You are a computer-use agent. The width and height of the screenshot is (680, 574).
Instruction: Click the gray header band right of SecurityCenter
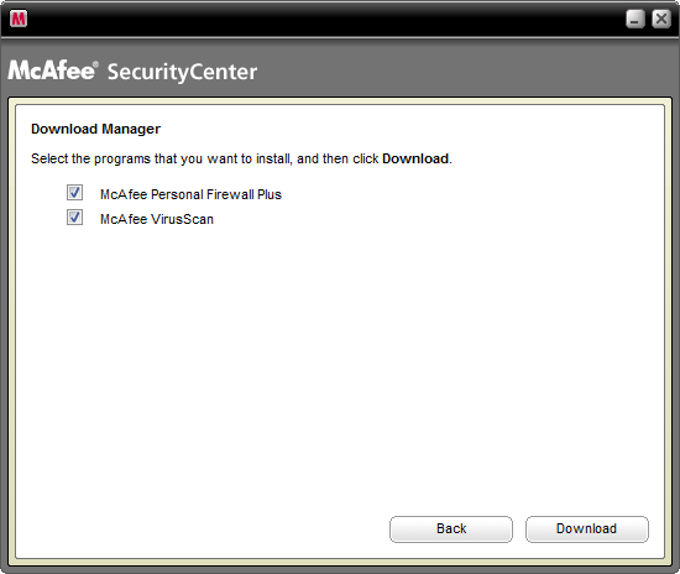click(470, 72)
